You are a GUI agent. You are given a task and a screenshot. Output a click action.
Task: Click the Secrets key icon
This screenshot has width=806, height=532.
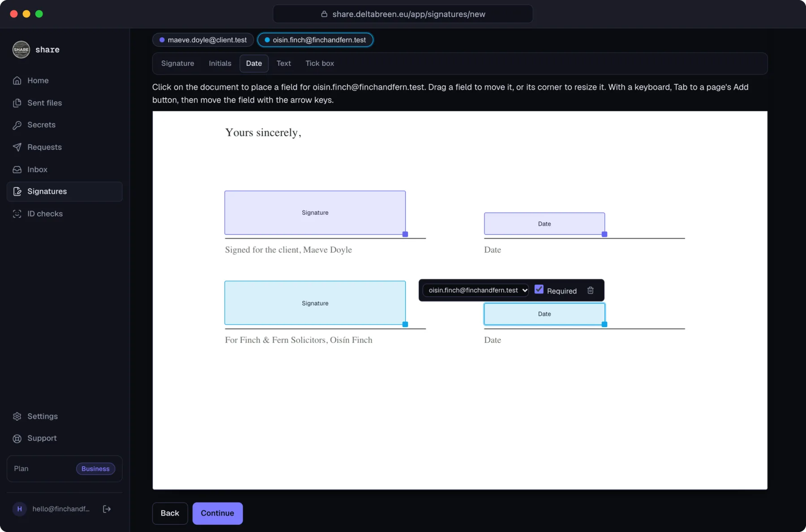click(17, 125)
